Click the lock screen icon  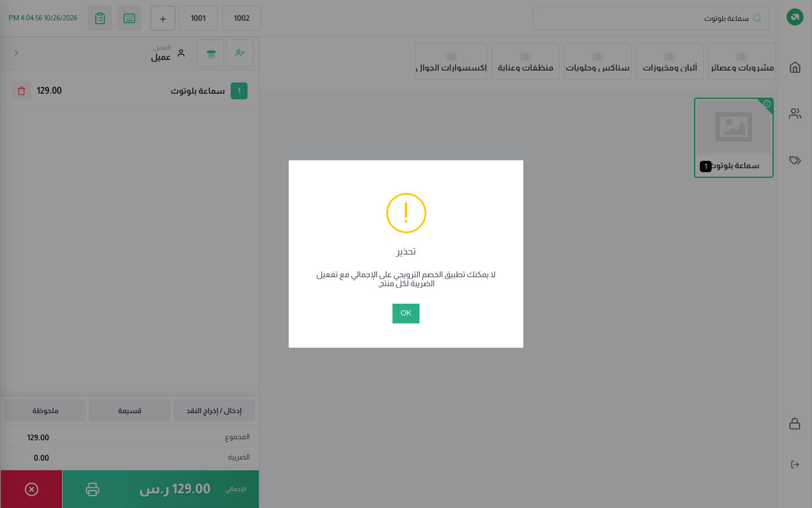(795, 423)
